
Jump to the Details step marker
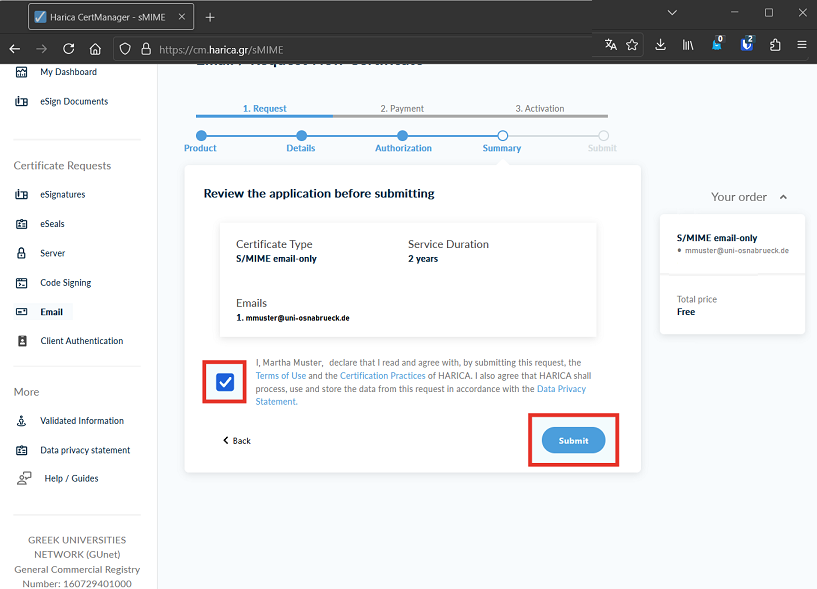301,136
